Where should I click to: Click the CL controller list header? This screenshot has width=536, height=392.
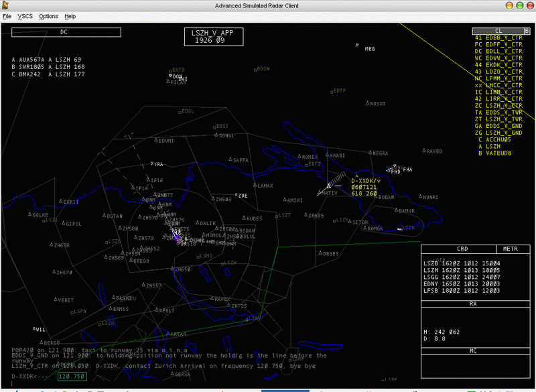(x=498, y=31)
